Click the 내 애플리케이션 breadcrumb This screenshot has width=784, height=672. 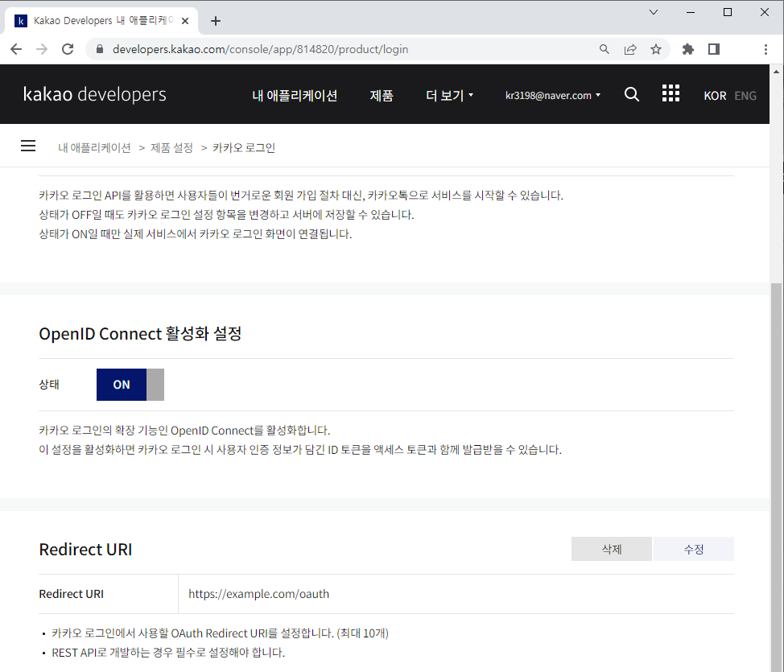pos(94,147)
